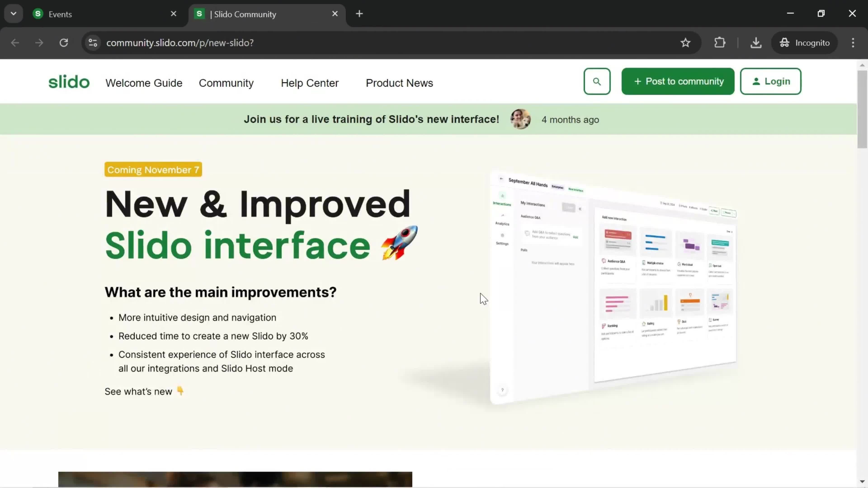
Task: Close the Slido Community tab
Action: point(335,14)
